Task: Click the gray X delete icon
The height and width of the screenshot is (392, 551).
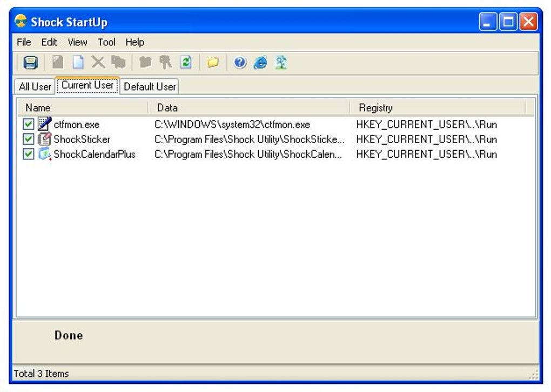Action: point(98,63)
